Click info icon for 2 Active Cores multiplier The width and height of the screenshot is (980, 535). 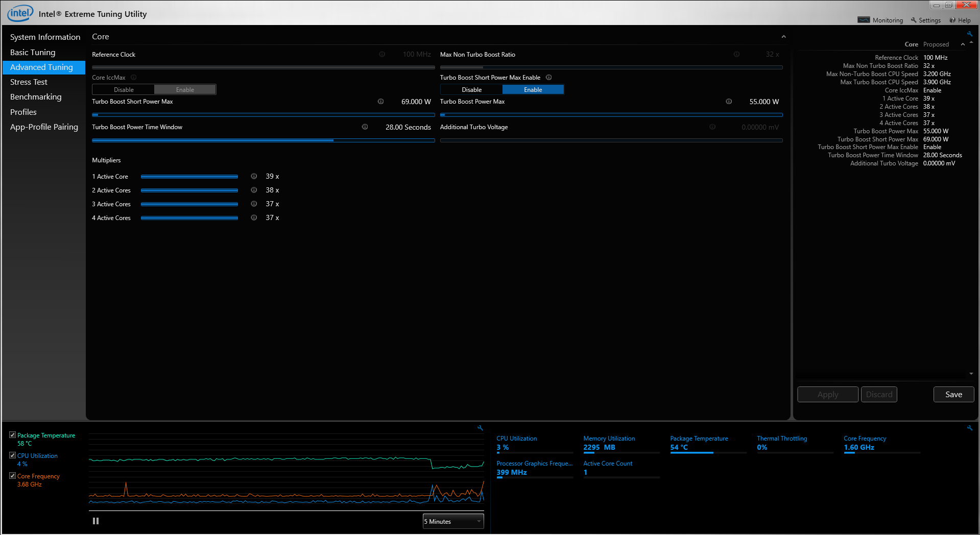coord(254,190)
